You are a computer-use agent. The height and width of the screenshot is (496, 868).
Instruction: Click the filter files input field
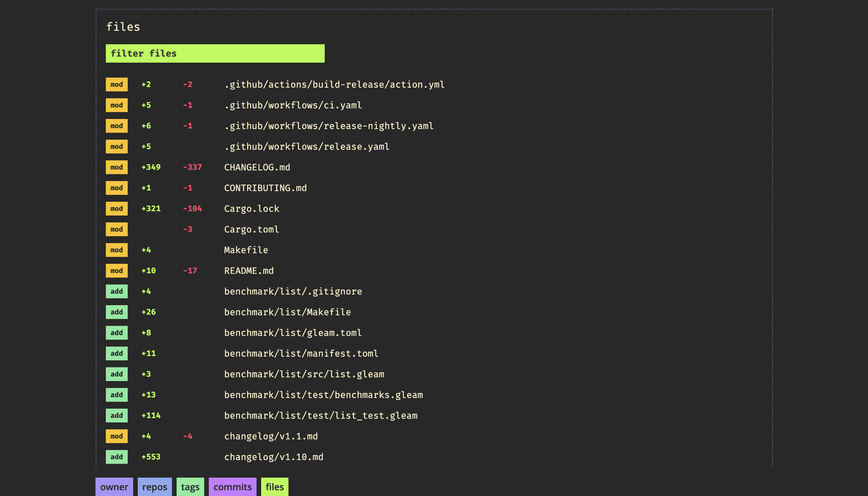pos(215,53)
